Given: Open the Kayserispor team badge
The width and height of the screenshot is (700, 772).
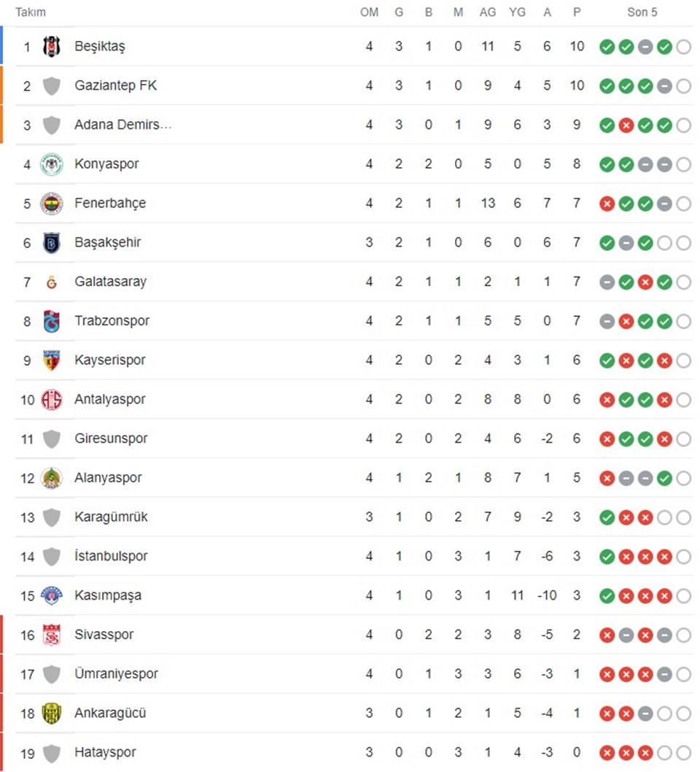Looking at the screenshot, I should [51, 360].
